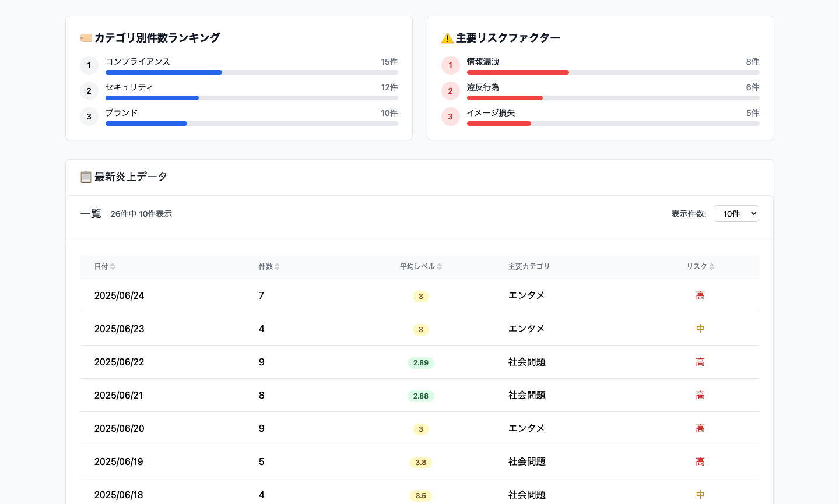Click エンタメ in the 2025/06/24 row
Image resolution: width=839 pixels, height=504 pixels.
click(x=526, y=295)
